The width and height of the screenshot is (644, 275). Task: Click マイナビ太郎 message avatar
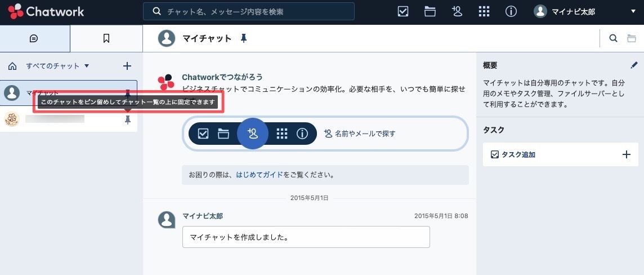point(166,220)
